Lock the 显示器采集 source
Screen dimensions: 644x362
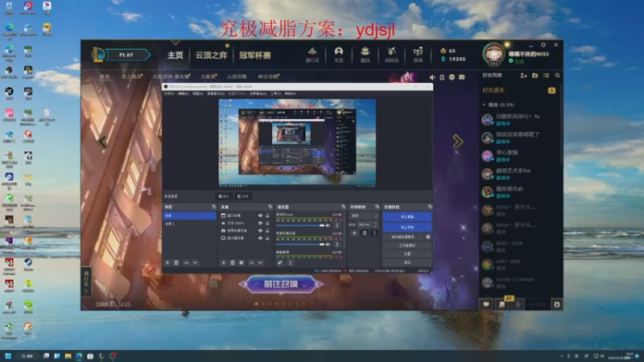tap(267, 238)
